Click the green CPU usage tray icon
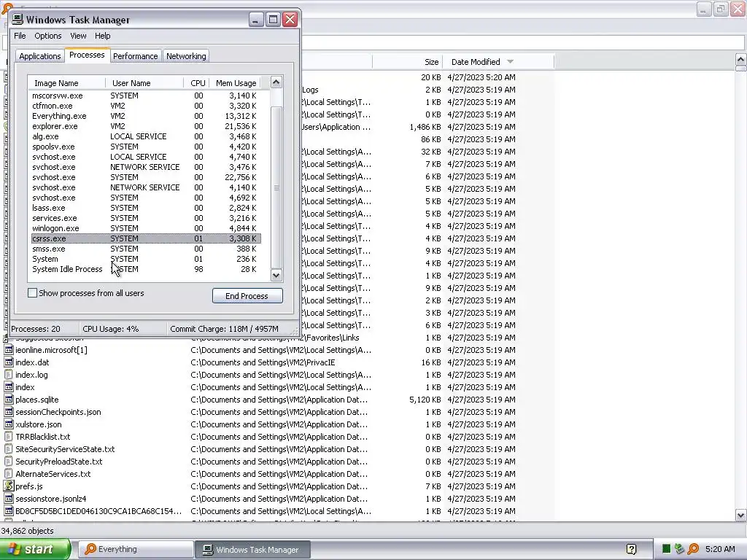This screenshot has width=747, height=560. pyautogui.click(x=667, y=549)
